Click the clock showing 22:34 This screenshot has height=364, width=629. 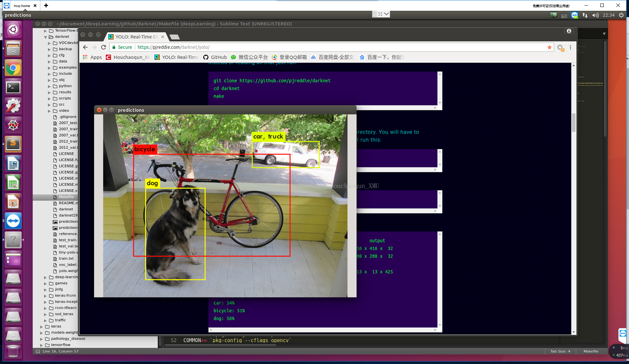pyautogui.click(x=609, y=15)
